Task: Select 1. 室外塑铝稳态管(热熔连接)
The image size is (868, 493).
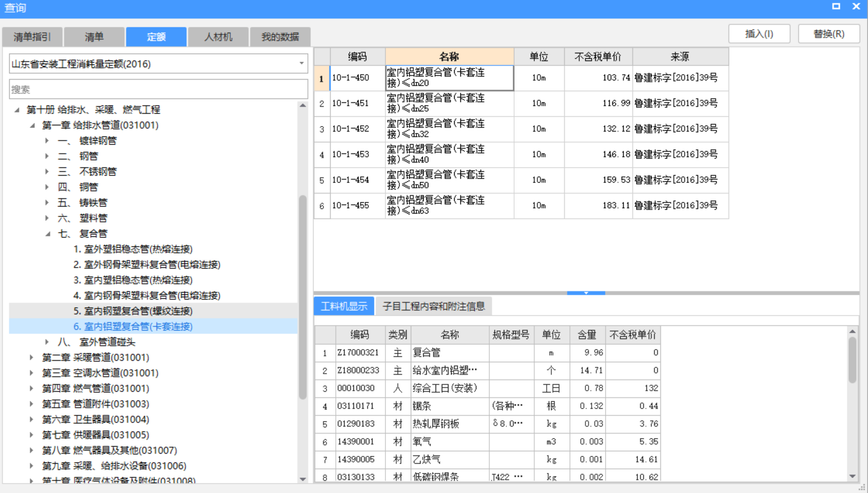Action: [133, 249]
